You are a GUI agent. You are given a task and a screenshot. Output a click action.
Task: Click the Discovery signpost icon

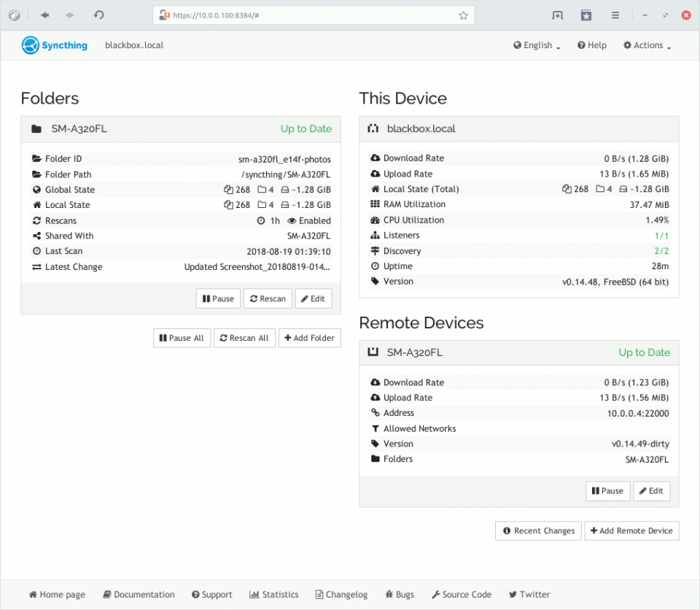375,251
